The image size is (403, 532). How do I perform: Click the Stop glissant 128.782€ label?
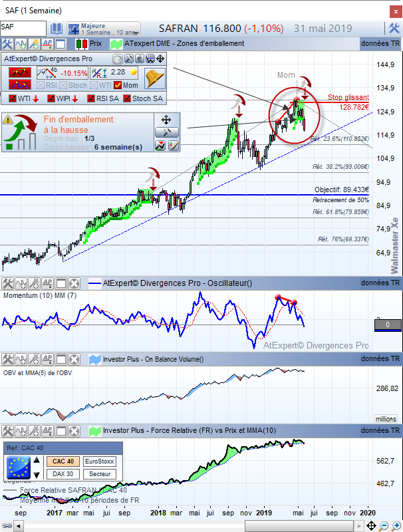coord(348,102)
